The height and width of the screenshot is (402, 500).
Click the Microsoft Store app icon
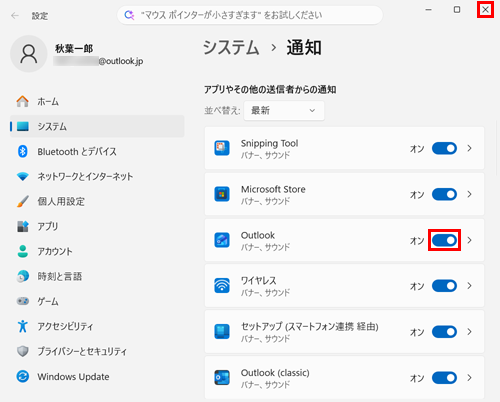point(222,194)
